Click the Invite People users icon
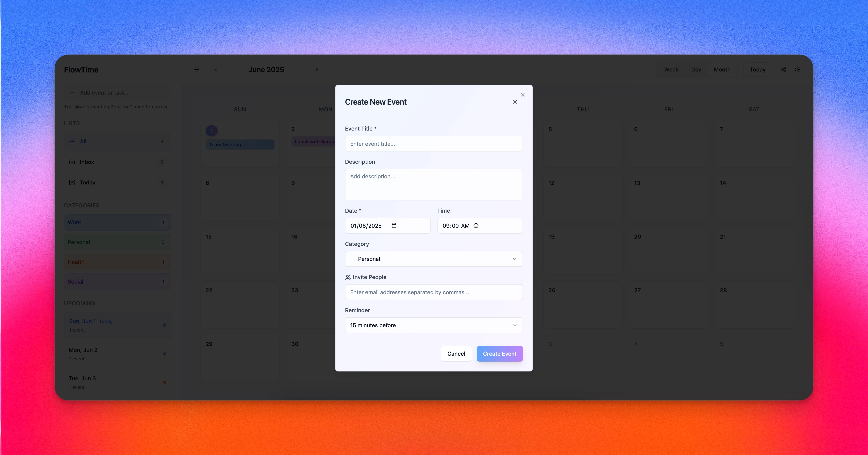 pyautogui.click(x=348, y=277)
